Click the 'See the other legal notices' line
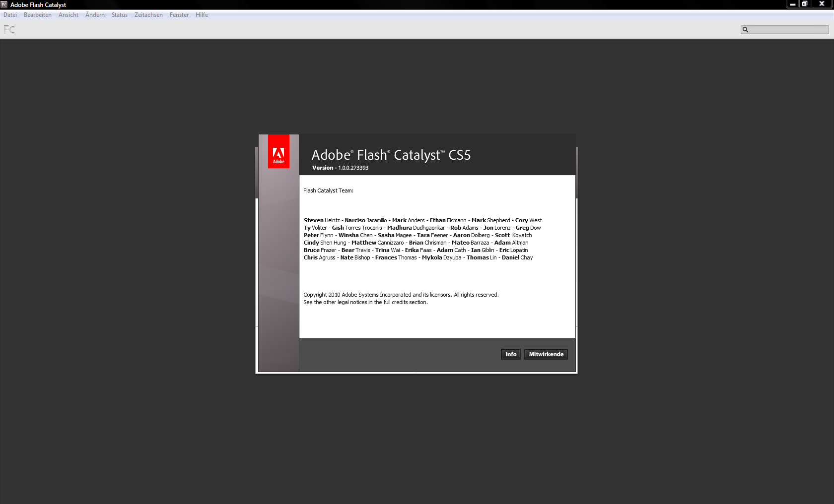 pyautogui.click(x=365, y=302)
